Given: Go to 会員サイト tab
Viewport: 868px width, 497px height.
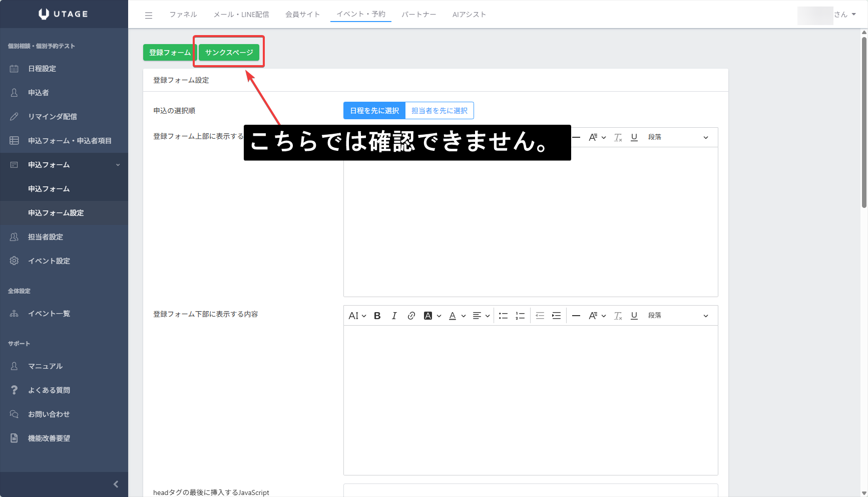Looking at the screenshot, I should [x=302, y=15].
